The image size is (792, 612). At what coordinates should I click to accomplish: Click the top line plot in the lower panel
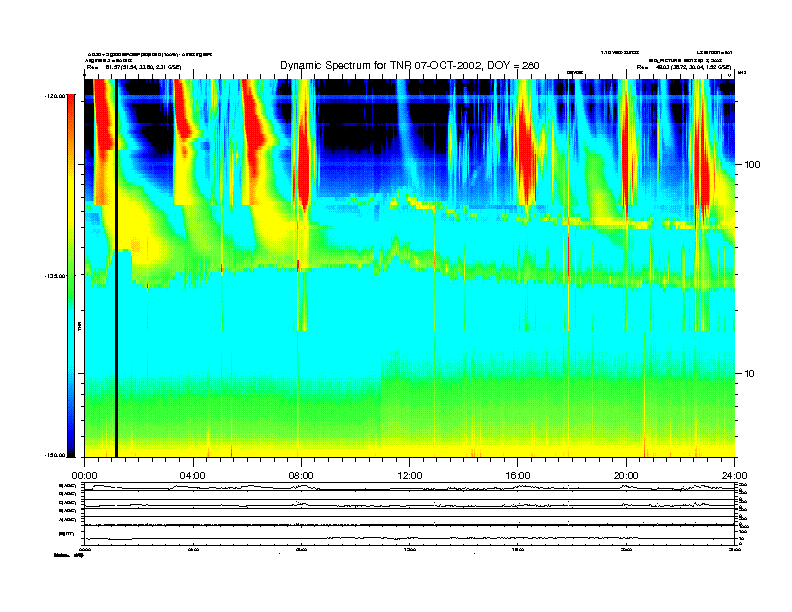pos(410,487)
